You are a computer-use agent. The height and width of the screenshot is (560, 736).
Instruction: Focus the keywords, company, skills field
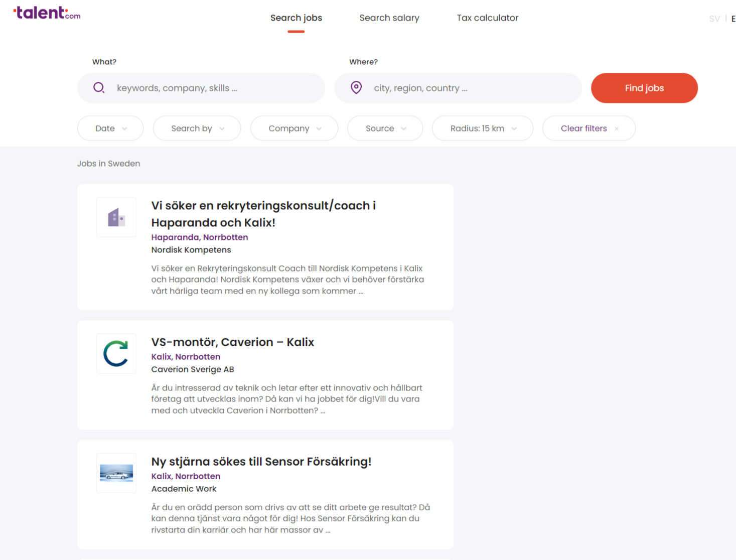point(201,88)
